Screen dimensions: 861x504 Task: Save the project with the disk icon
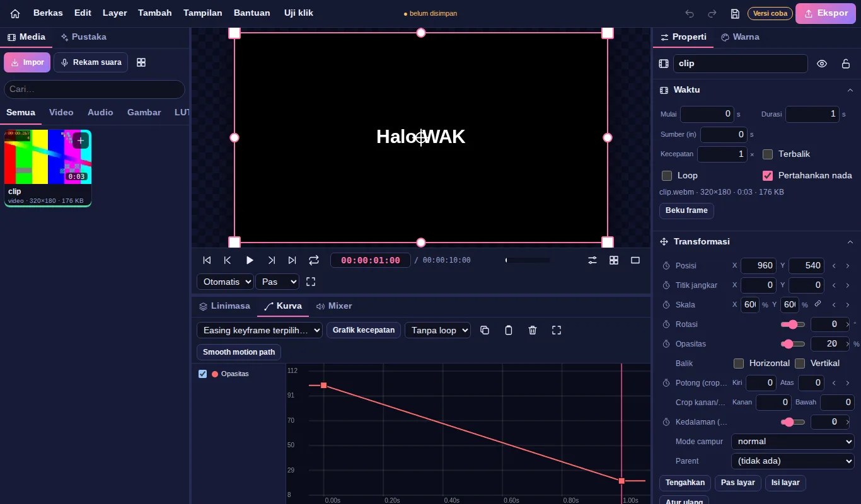point(735,13)
